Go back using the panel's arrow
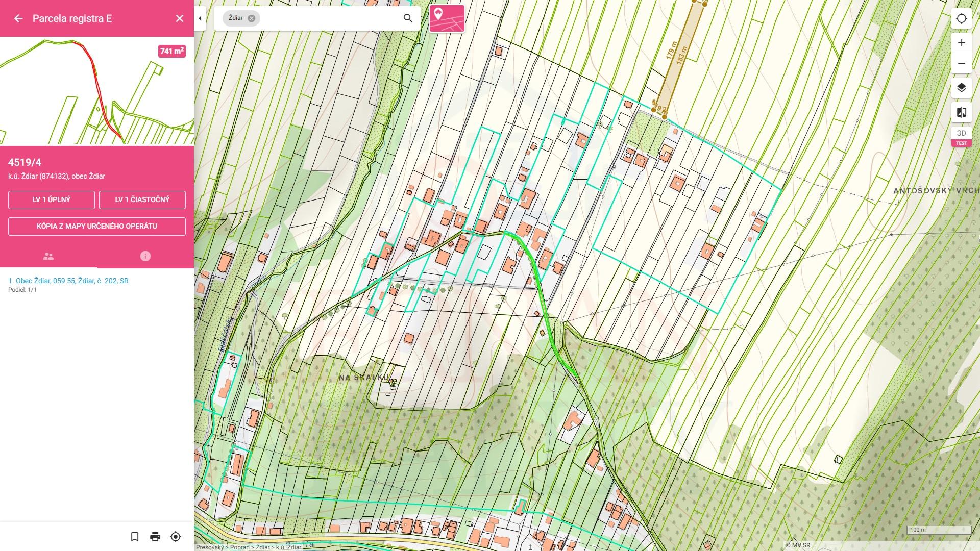Image resolution: width=980 pixels, height=551 pixels. (x=18, y=18)
